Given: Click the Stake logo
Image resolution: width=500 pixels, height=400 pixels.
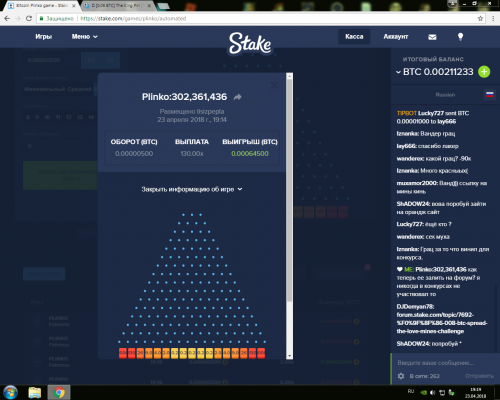Looking at the screenshot, I should point(250,43).
